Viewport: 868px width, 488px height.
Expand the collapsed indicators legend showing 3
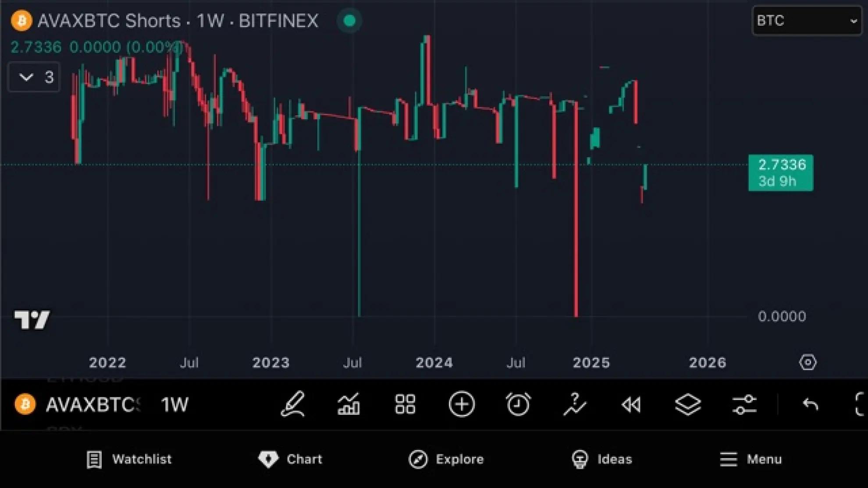point(34,78)
